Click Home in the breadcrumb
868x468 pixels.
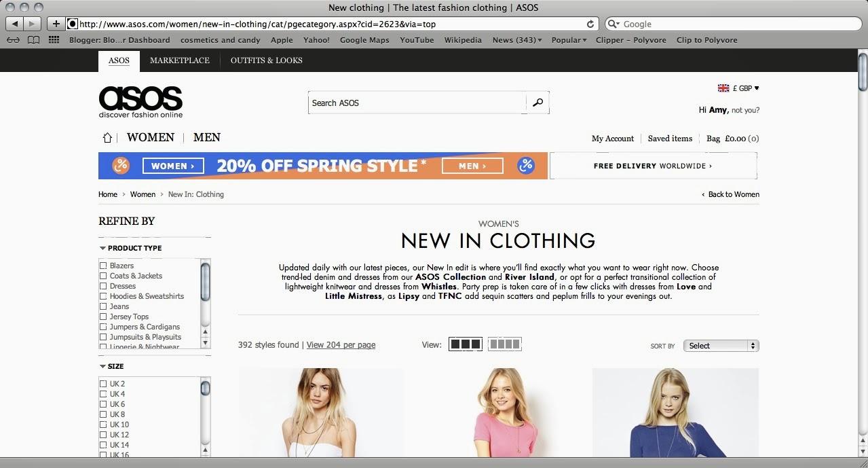click(x=108, y=194)
